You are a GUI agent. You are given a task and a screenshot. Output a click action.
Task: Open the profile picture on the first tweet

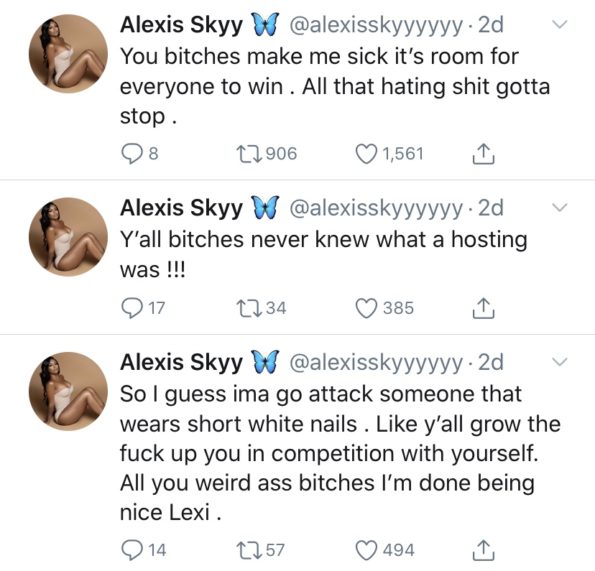pos(68,54)
